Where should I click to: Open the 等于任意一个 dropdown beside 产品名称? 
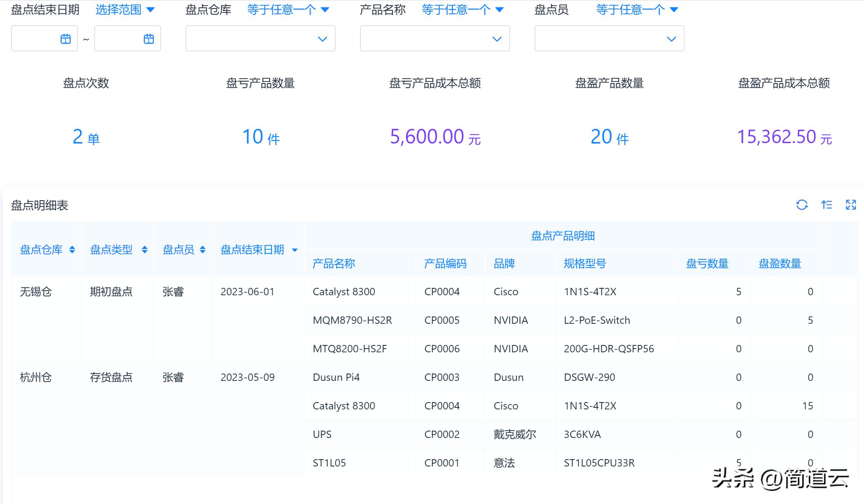(x=461, y=9)
